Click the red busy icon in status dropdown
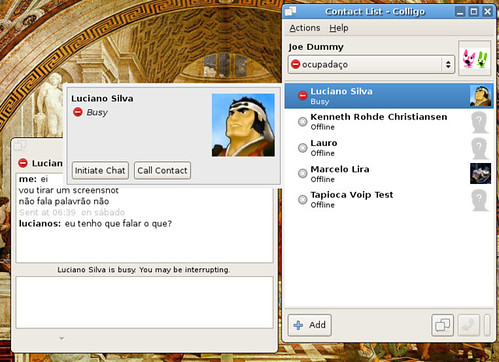 [x=295, y=64]
